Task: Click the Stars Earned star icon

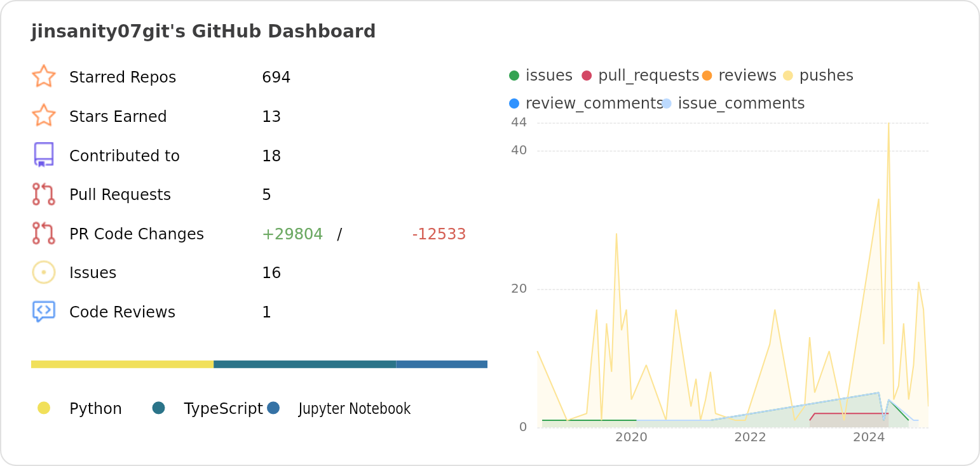Action: coord(44,116)
